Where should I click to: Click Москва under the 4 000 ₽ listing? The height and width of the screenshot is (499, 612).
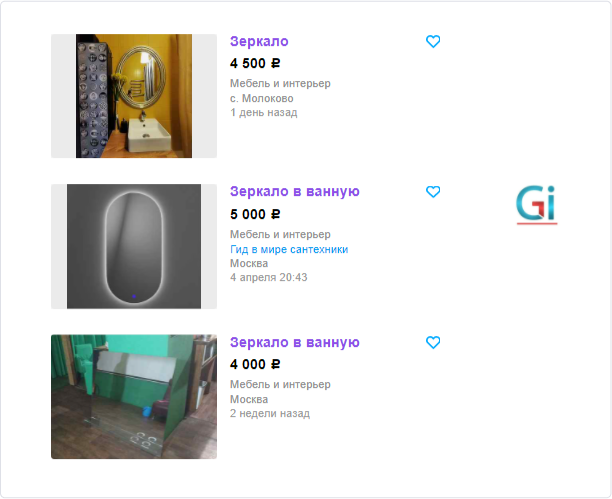(x=249, y=399)
